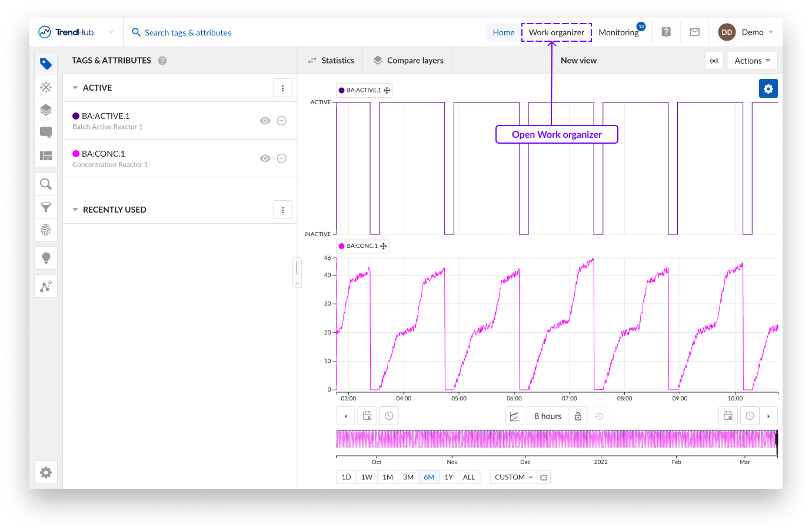812x530 pixels.
Task: Click the BA:CONC.1 magenta color dot
Action: 76,154
